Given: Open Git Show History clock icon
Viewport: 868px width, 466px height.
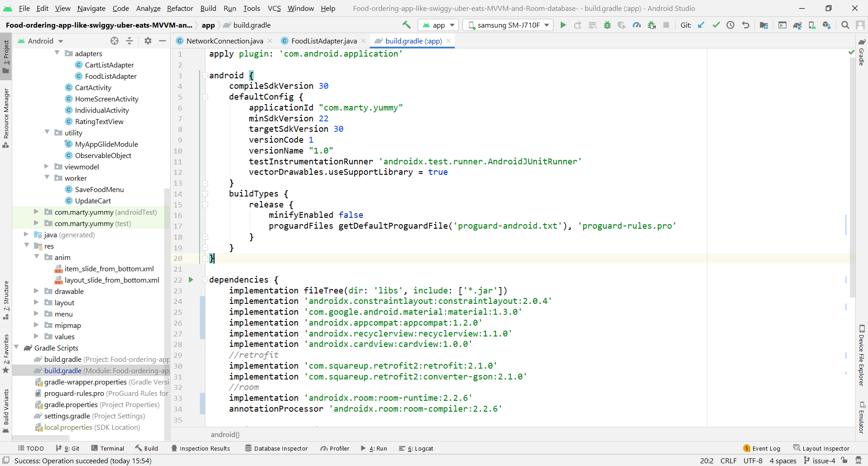Looking at the screenshot, I should click(730, 25).
